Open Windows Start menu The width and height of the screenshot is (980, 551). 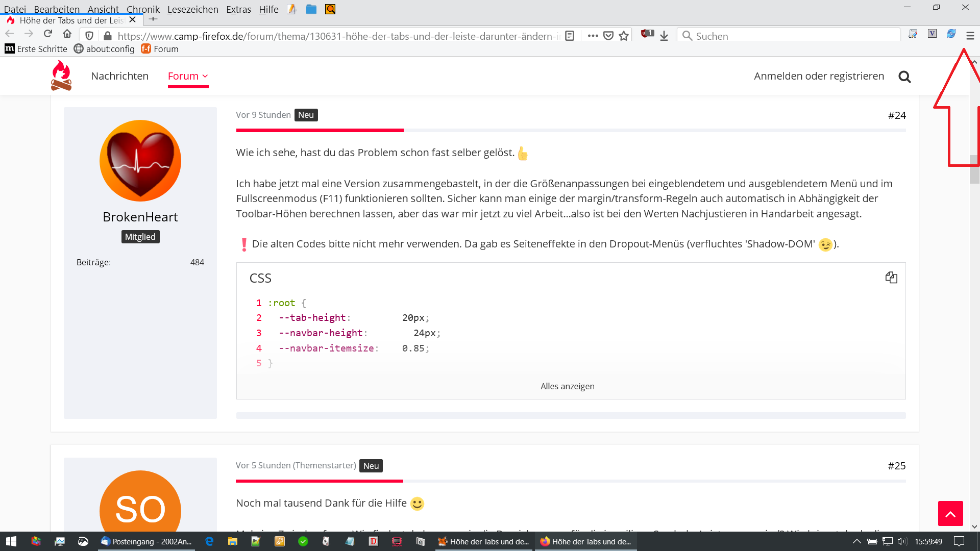(x=11, y=541)
